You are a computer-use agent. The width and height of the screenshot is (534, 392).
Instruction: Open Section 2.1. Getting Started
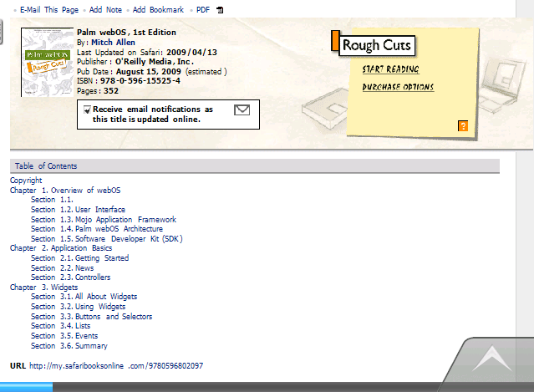pos(79,258)
